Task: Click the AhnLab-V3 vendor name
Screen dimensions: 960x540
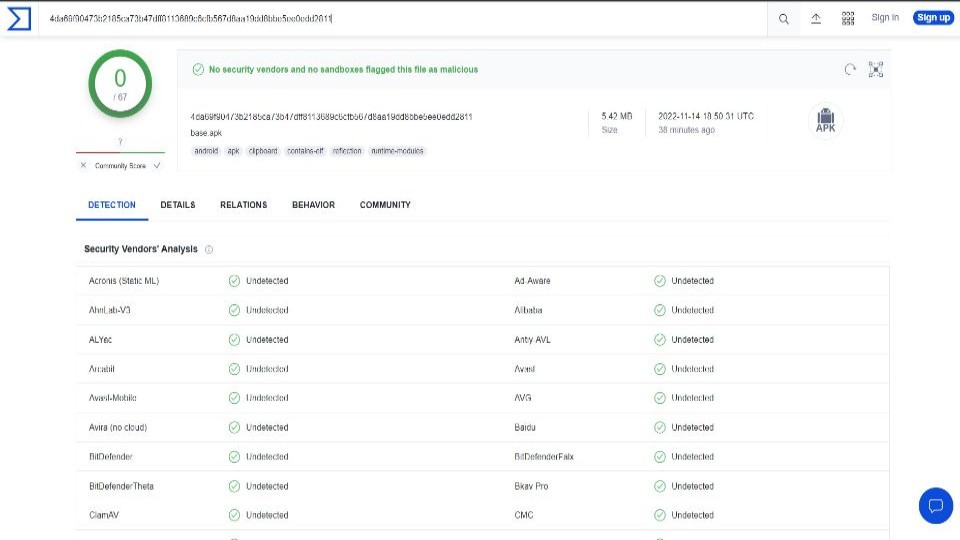Action: [x=110, y=310]
